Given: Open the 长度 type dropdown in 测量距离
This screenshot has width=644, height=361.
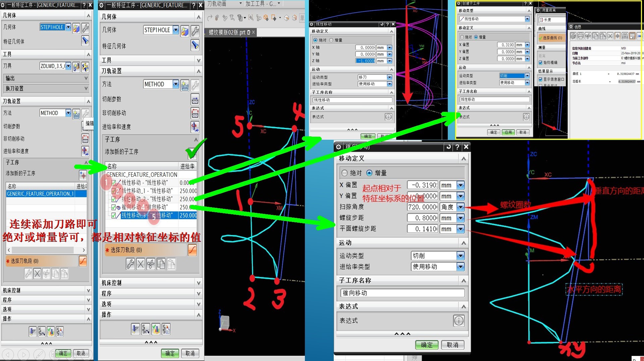Looking at the screenshot, I should [552, 20].
